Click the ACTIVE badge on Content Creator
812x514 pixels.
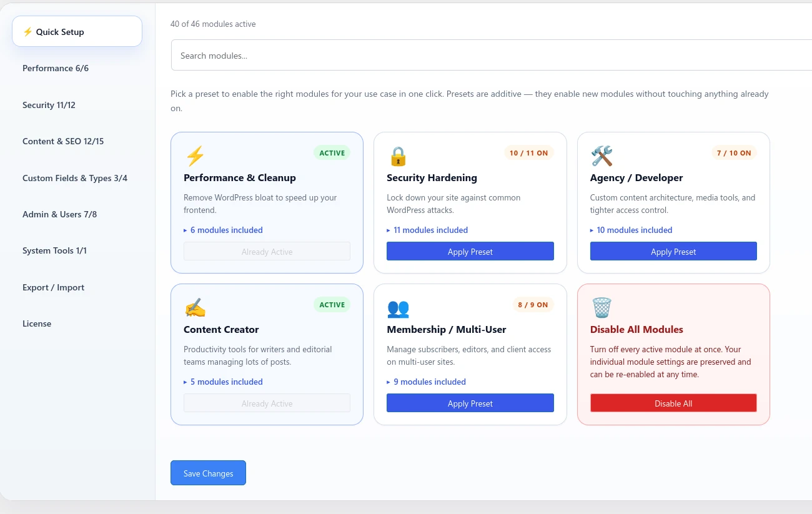tap(332, 305)
